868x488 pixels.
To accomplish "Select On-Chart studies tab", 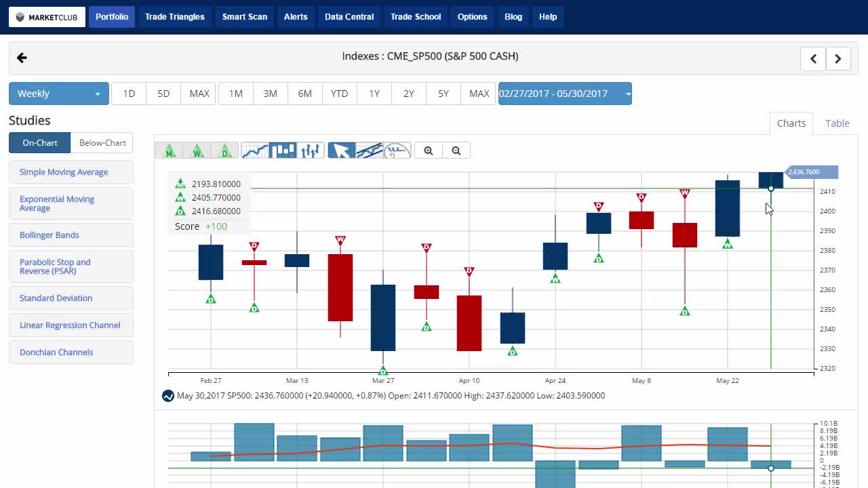I will (x=40, y=143).
